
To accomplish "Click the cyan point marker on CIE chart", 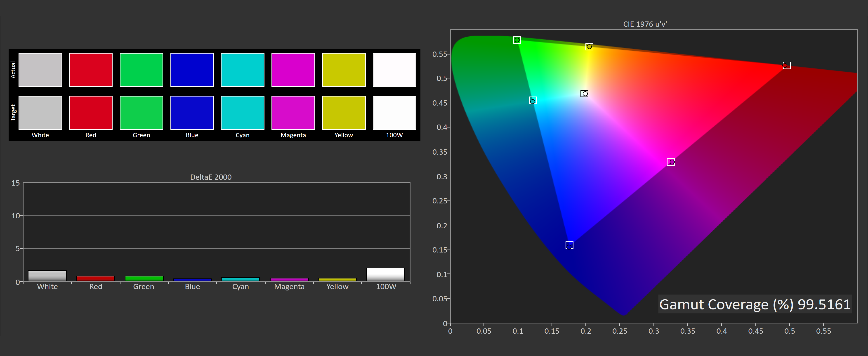I will [x=532, y=101].
